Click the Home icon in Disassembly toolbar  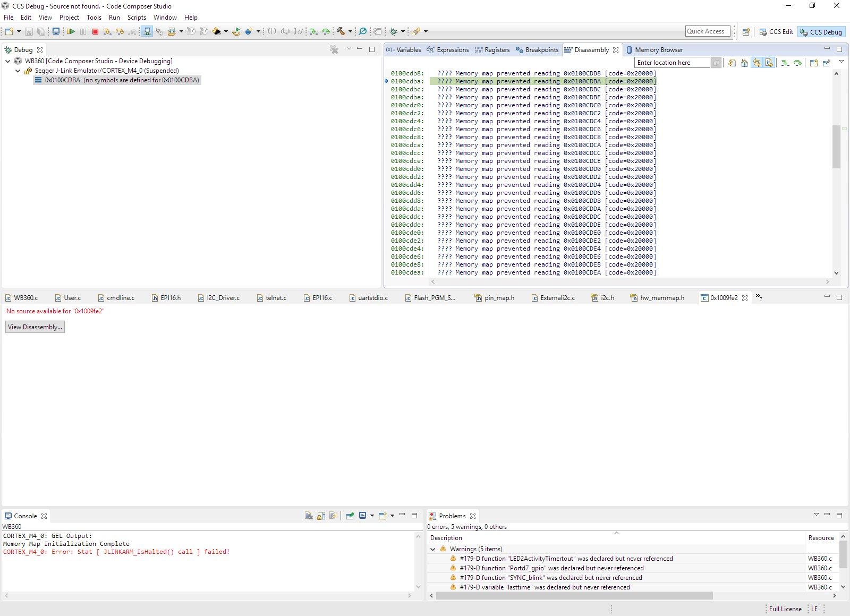coord(744,63)
